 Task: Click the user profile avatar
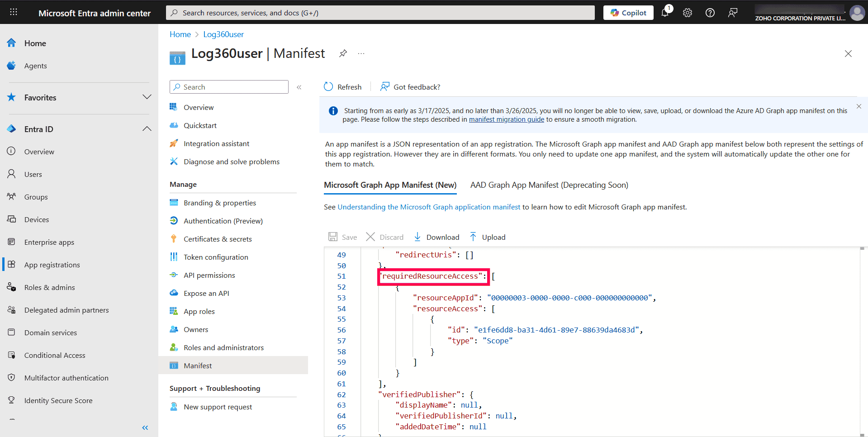857,12
